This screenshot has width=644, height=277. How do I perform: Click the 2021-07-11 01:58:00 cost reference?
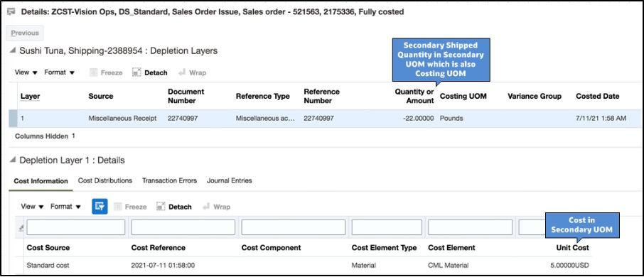(x=163, y=266)
